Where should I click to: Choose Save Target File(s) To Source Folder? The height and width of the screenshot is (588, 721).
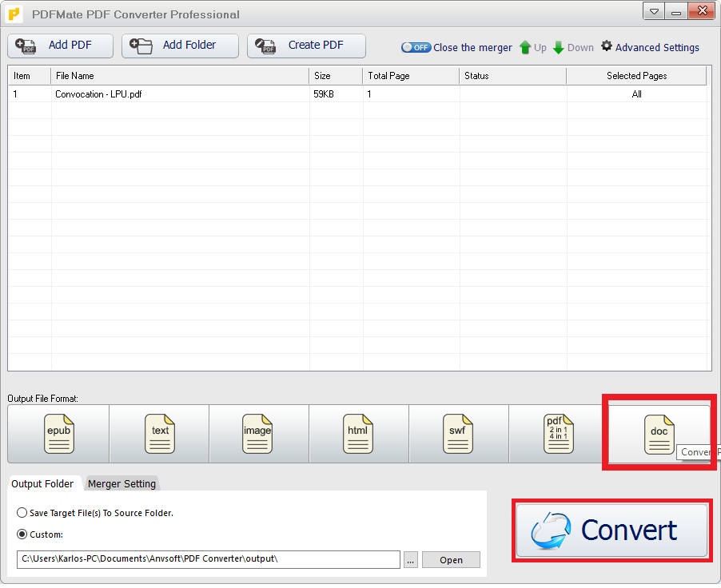pyautogui.click(x=95, y=513)
